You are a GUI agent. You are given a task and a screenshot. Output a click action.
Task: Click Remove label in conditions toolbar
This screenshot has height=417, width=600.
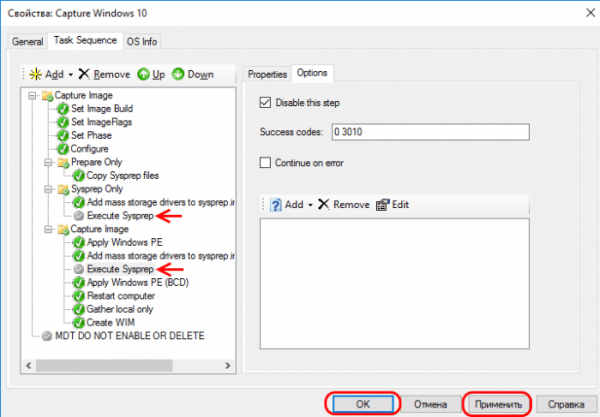pyautogui.click(x=351, y=205)
